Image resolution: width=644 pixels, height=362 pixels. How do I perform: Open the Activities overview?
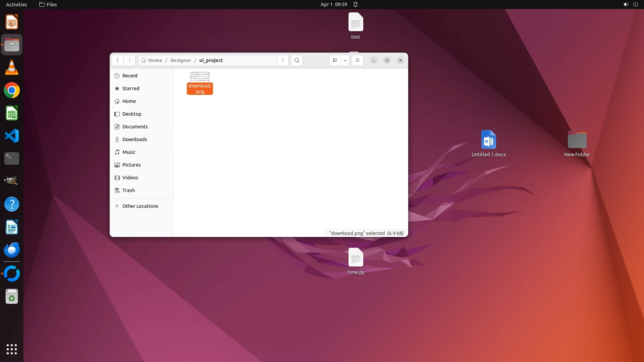16,4
